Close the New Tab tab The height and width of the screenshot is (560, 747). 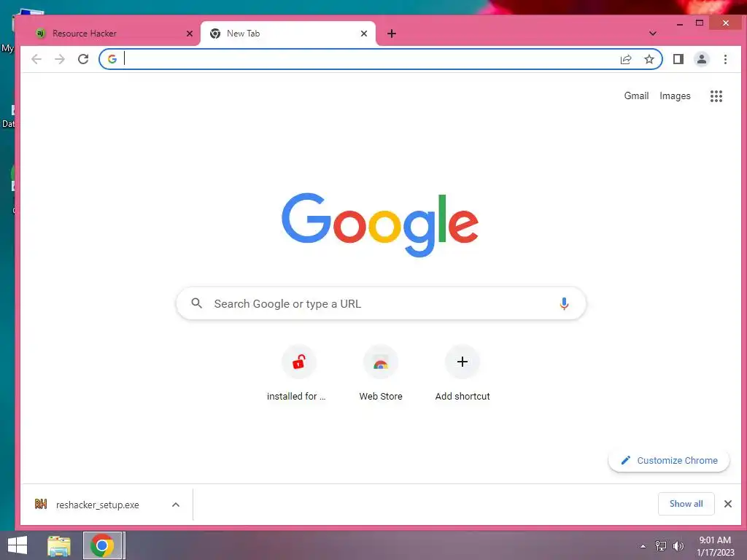coord(364,34)
